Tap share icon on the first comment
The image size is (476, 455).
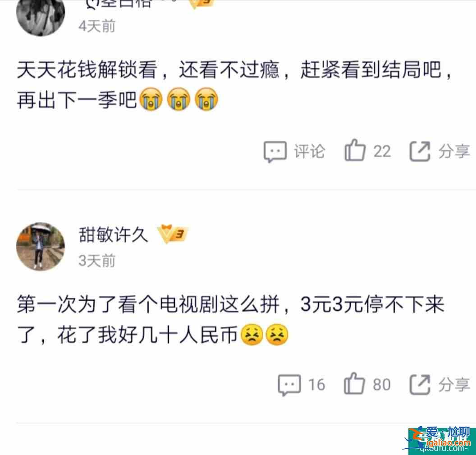[x=420, y=151]
